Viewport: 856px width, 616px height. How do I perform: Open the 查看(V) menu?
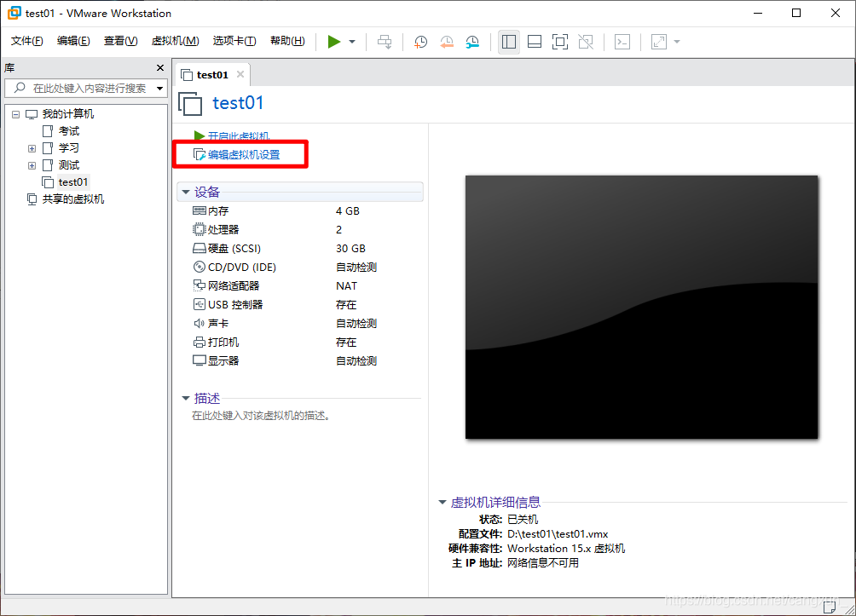point(121,41)
